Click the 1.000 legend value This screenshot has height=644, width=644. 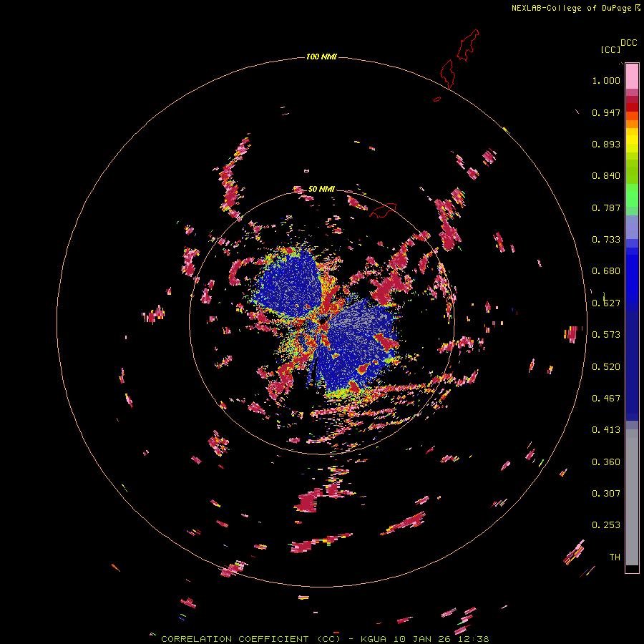606,80
